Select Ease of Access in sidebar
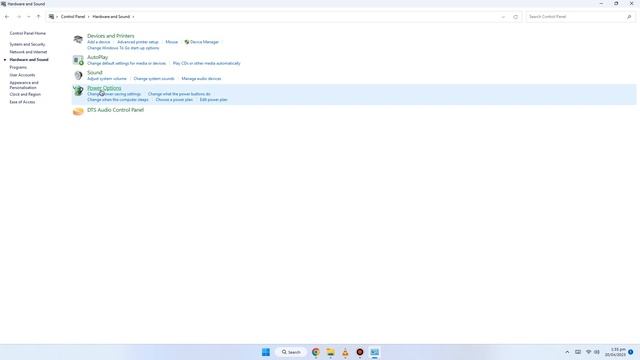The width and height of the screenshot is (640, 360). pos(22,102)
